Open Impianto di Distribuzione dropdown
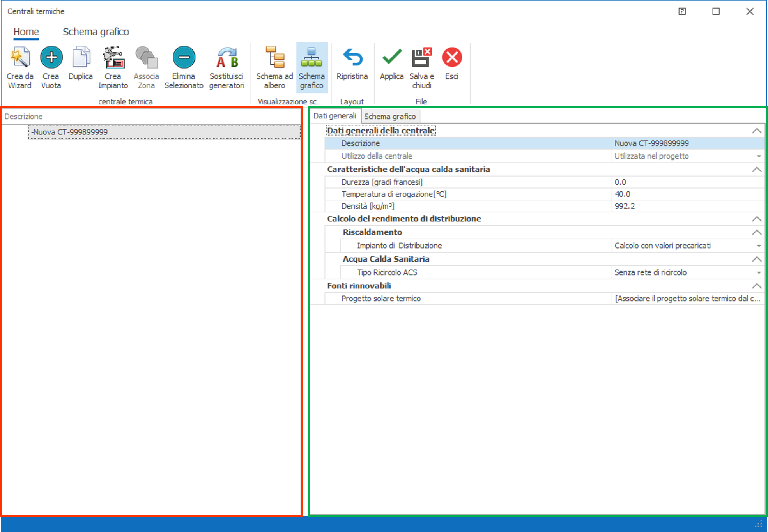The image size is (768, 532). [x=759, y=246]
